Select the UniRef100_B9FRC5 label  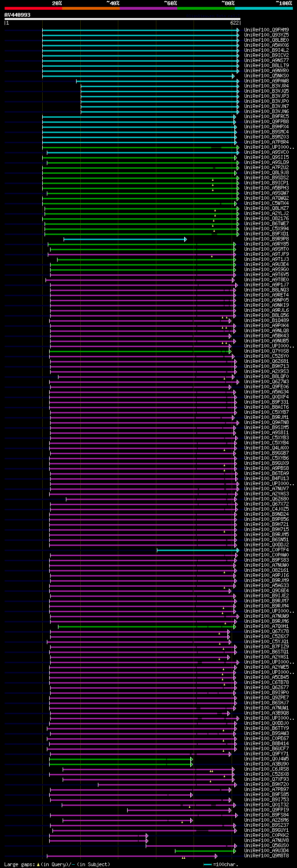[x=266, y=117]
